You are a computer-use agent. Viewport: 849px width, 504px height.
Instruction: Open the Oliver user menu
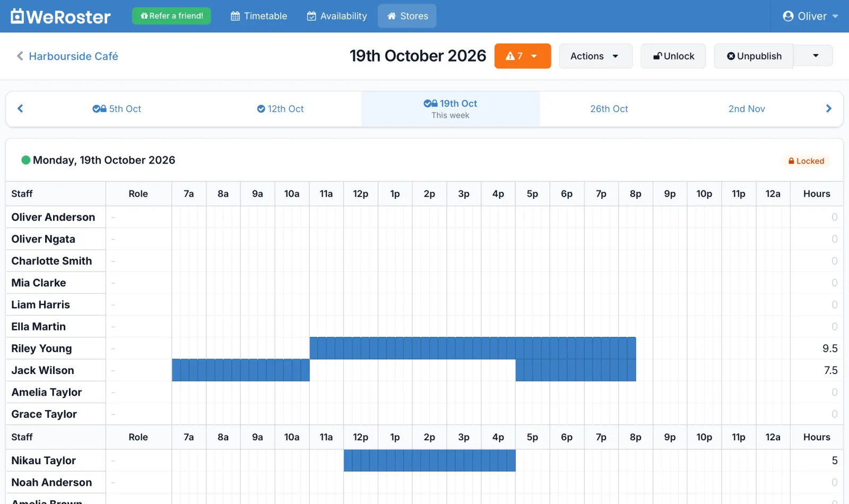coord(810,16)
